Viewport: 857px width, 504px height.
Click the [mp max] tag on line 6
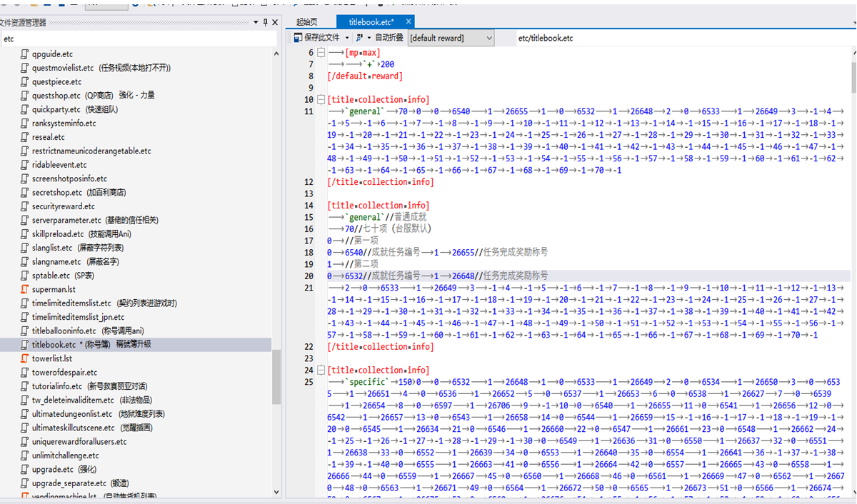pos(362,53)
